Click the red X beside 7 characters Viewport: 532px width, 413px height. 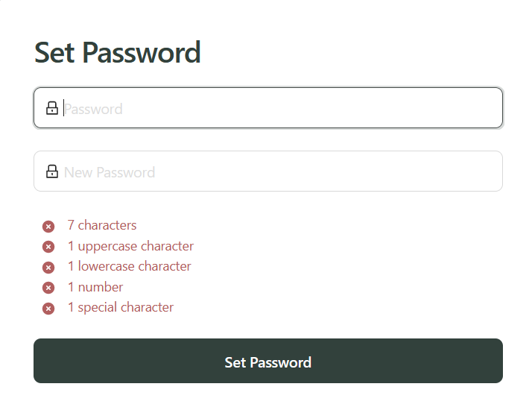(48, 226)
